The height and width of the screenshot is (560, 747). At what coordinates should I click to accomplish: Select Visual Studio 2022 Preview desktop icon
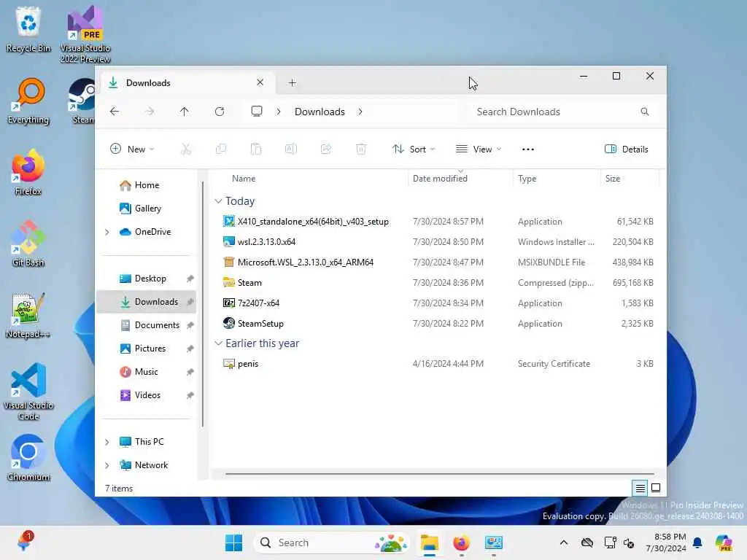85,34
